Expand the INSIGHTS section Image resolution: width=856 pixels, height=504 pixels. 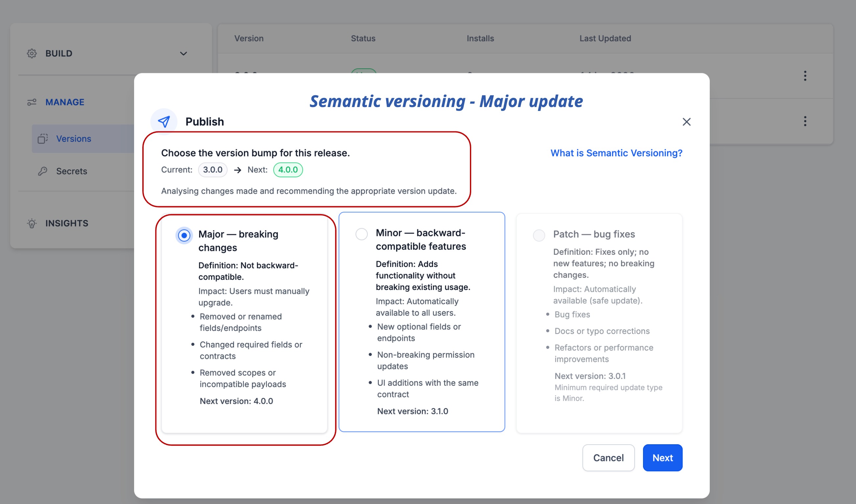(x=67, y=223)
